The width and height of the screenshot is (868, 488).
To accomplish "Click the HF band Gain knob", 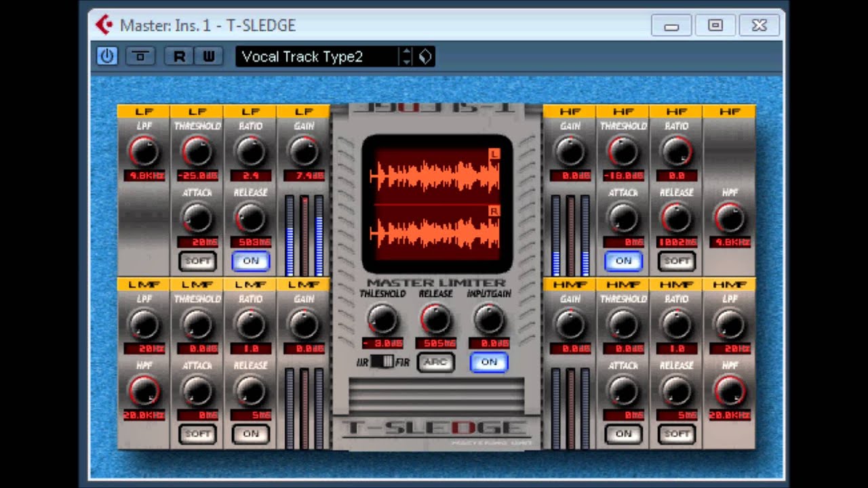I will [570, 151].
